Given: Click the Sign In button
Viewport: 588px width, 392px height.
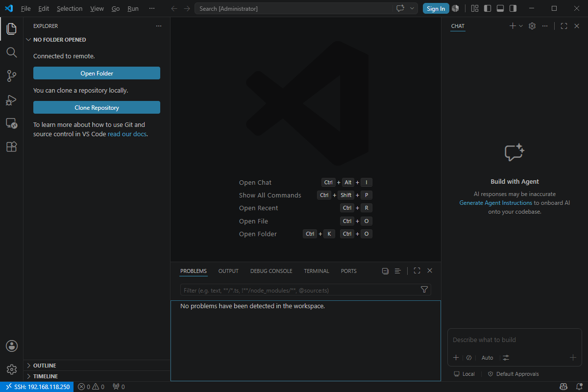Looking at the screenshot, I should (x=436, y=8).
